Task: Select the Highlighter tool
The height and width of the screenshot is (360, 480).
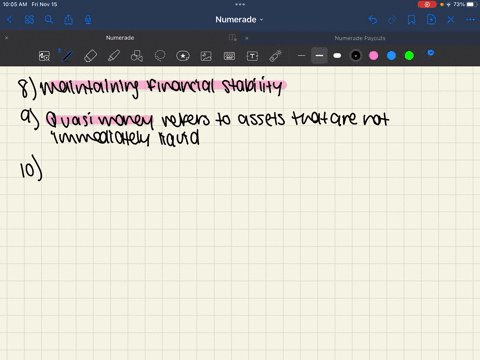Action: (x=114, y=56)
